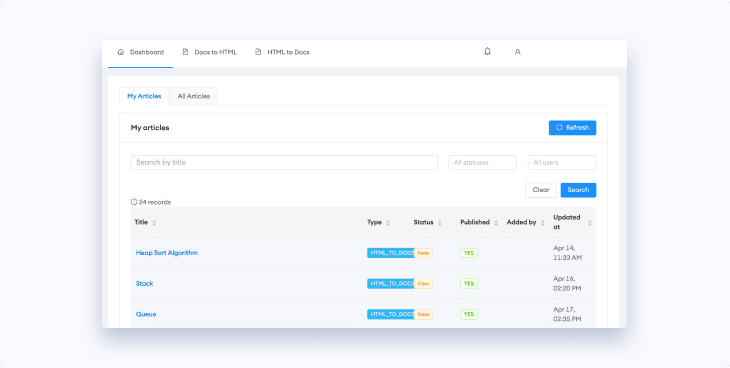Click New status tag in Stack row
730x368 pixels.
pyautogui.click(x=424, y=284)
